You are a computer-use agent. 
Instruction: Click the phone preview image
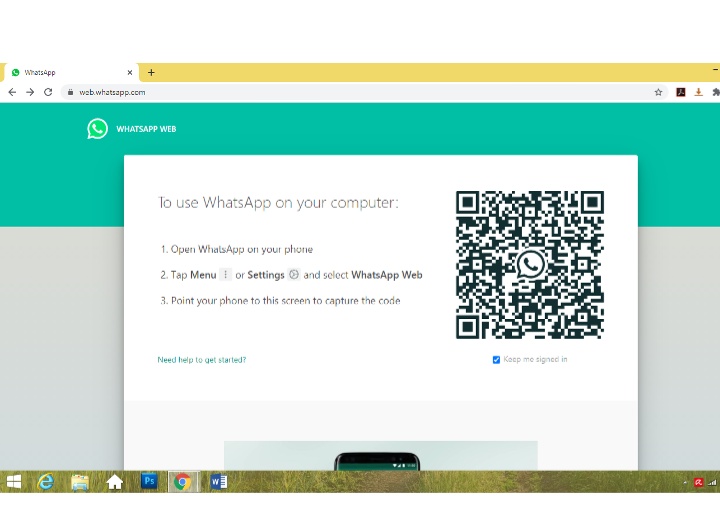pyautogui.click(x=381, y=455)
